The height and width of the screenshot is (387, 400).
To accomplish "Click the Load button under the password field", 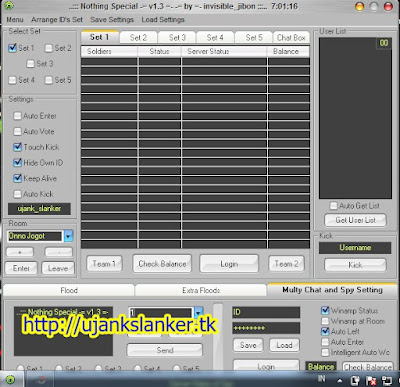I will pos(284,345).
